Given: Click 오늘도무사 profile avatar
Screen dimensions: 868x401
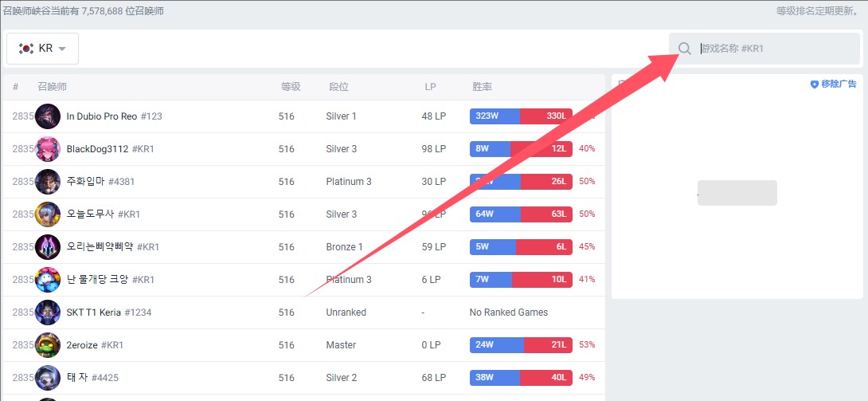Looking at the screenshot, I should pyautogui.click(x=48, y=214).
